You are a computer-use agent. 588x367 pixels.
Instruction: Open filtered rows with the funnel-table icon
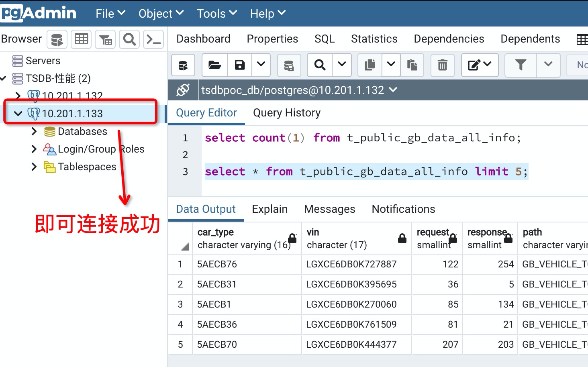pyautogui.click(x=105, y=39)
